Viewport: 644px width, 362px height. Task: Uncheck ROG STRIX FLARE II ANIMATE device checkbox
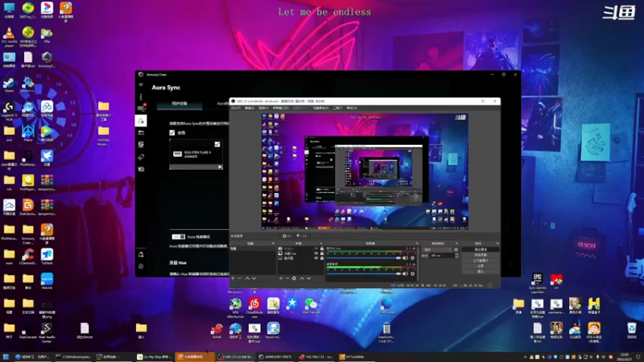pyautogui.click(x=217, y=145)
